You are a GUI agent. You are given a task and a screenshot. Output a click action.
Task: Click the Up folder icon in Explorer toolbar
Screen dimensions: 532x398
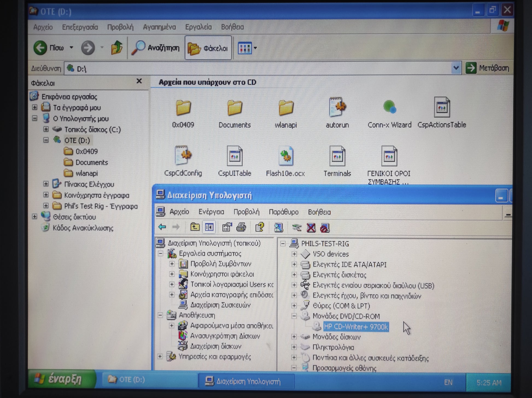coord(117,48)
